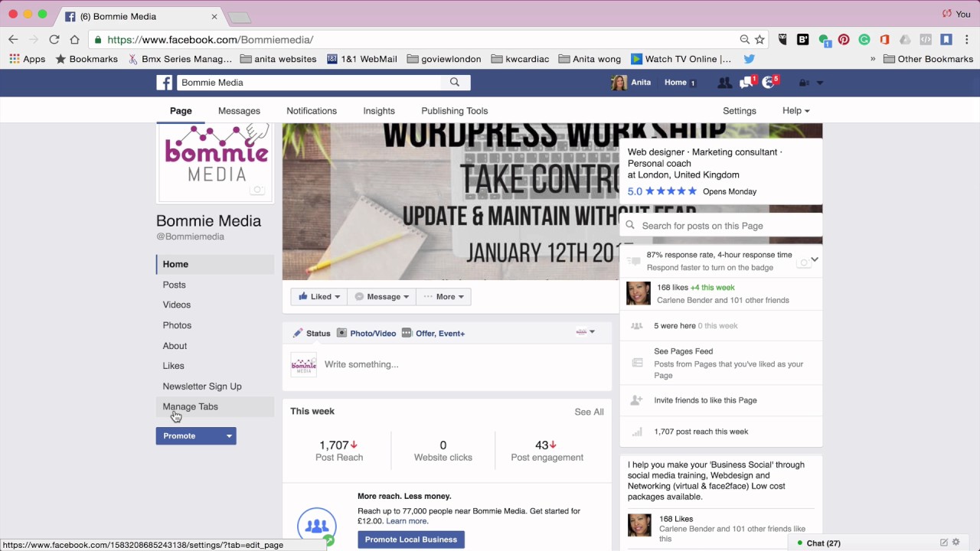Viewport: 980px width, 551px height.
Task: Click the new chat message compose icon
Action: 944,543
